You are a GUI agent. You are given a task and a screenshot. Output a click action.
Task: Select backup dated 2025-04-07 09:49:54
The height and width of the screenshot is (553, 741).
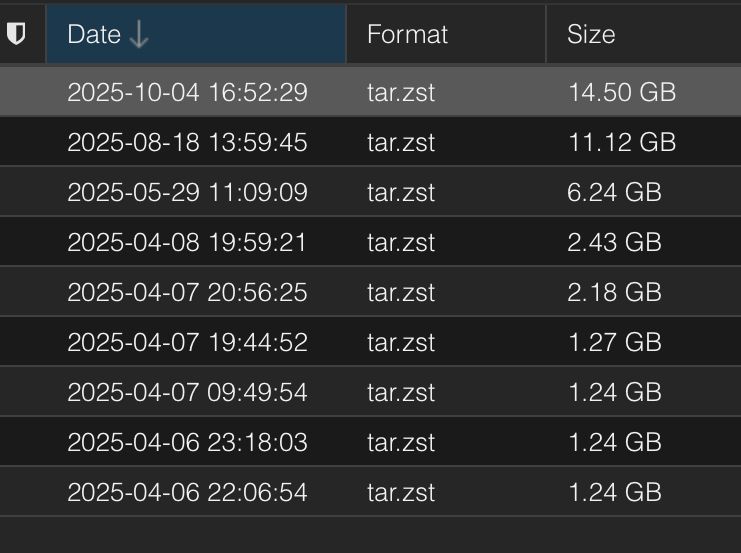(x=187, y=392)
